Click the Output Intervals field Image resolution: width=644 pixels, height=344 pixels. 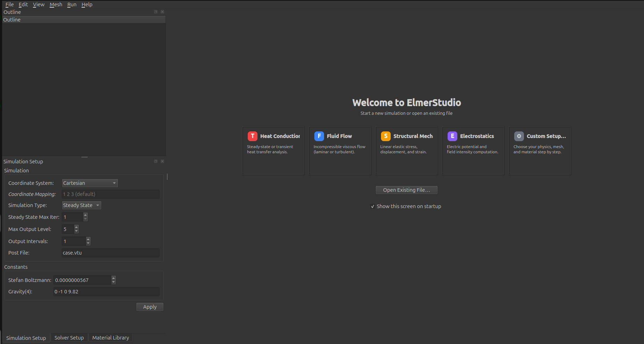tap(74, 241)
